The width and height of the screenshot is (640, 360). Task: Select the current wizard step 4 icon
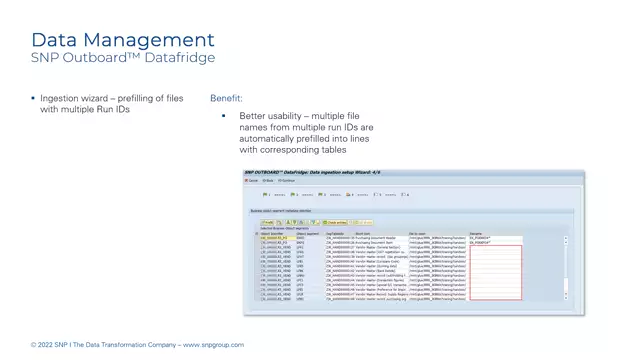pos(348,195)
